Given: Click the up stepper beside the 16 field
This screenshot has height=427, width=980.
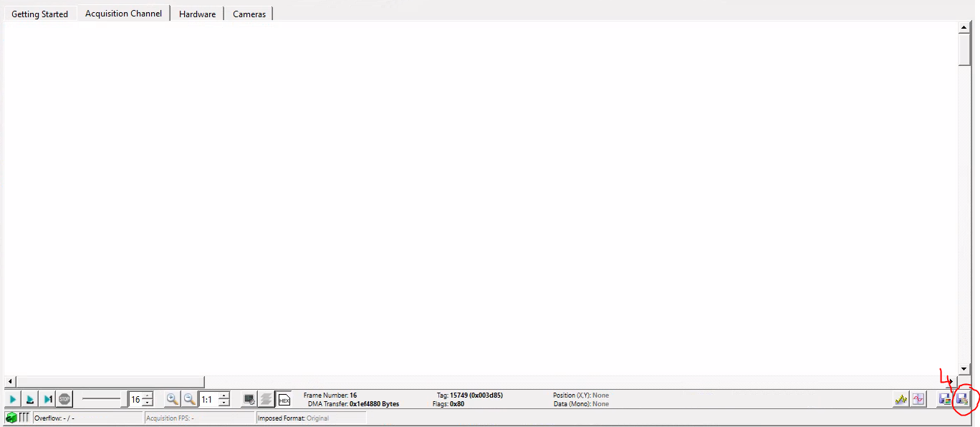Looking at the screenshot, I should 146,395.
